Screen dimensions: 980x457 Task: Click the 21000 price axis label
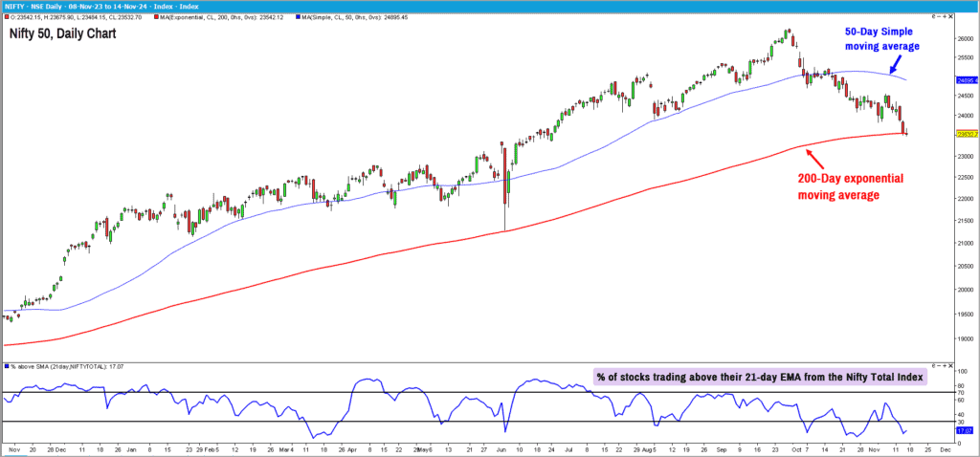point(966,243)
